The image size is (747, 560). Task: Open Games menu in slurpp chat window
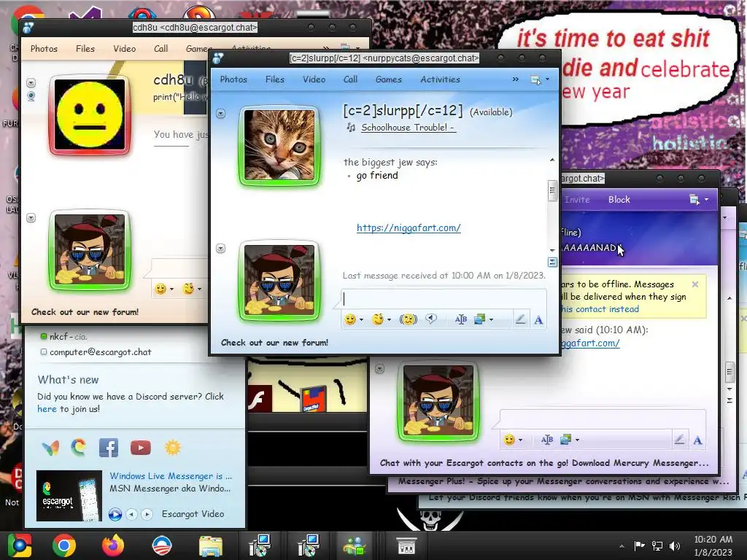click(388, 79)
